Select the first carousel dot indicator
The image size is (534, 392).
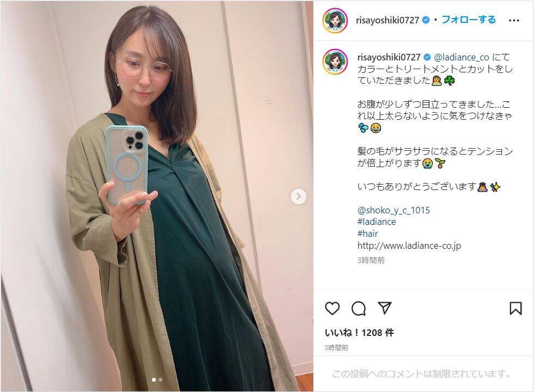click(x=154, y=379)
